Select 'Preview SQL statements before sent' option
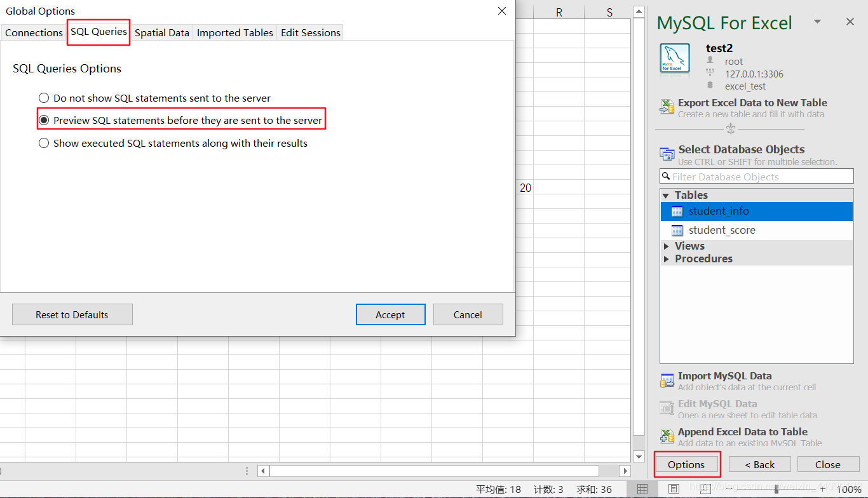The width and height of the screenshot is (868, 498). point(181,120)
